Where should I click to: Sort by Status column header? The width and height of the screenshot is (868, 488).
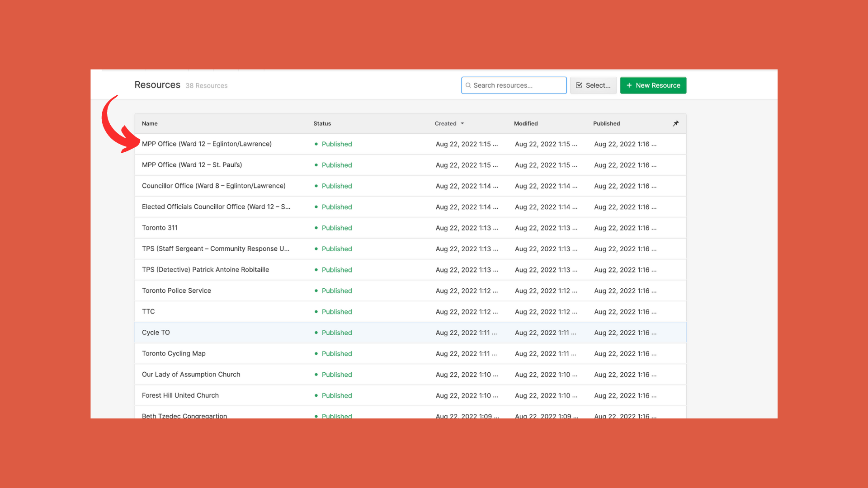click(322, 123)
